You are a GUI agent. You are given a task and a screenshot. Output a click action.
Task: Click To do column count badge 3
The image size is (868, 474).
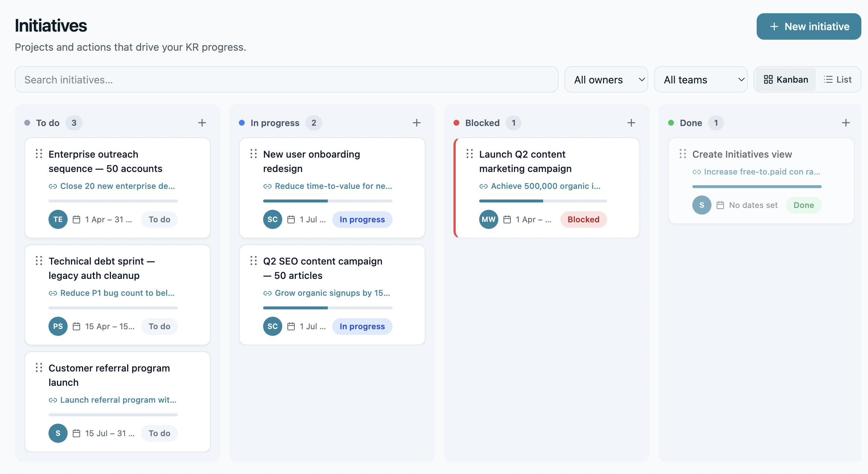click(74, 123)
